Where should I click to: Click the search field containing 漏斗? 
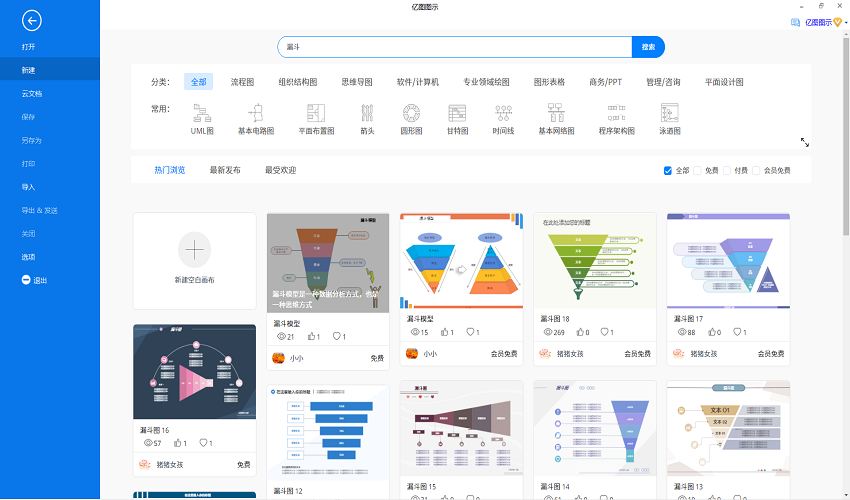click(x=455, y=47)
